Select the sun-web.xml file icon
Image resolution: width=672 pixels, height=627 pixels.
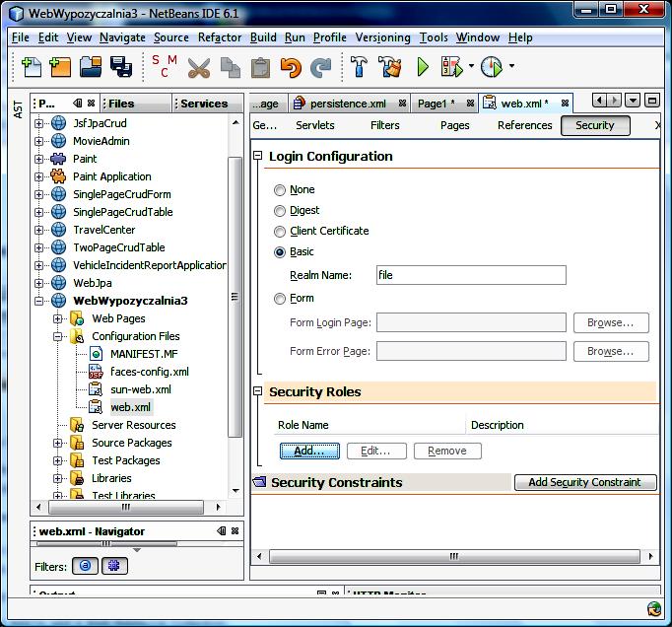(x=96, y=389)
